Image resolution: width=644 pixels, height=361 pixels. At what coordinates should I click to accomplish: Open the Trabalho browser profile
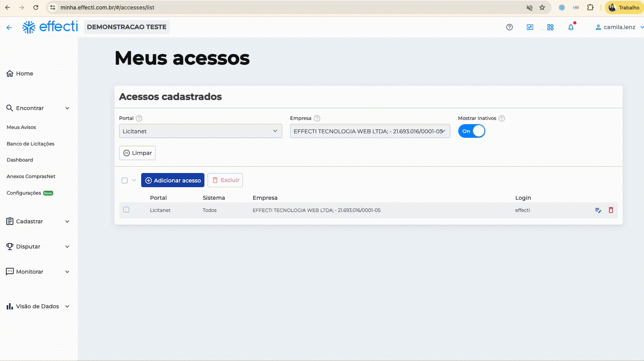(624, 7)
